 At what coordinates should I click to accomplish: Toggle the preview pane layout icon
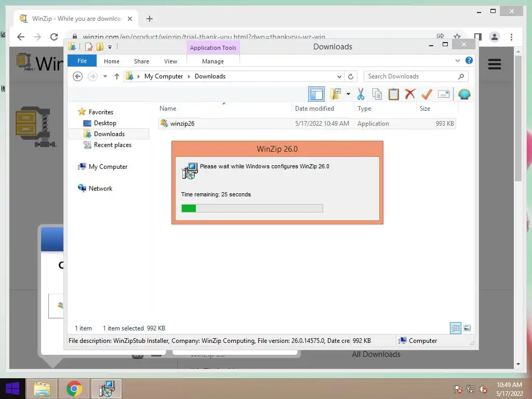click(316, 94)
